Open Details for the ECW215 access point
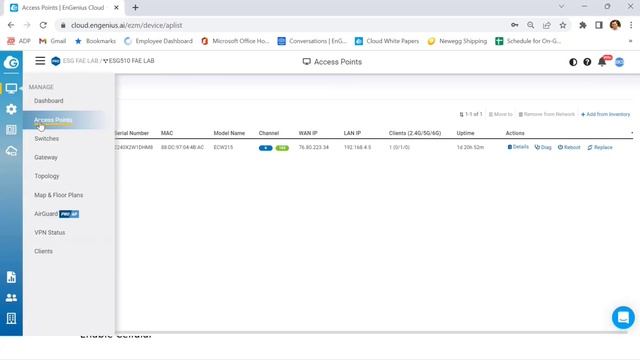The height and width of the screenshot is (360, 640). coord(518,147)
